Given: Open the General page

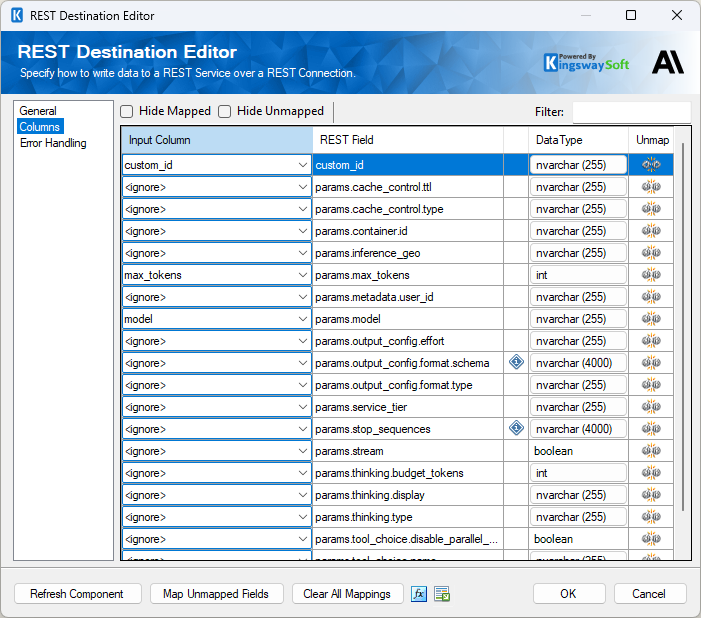Looking at the screenshot, I should click(x=38, y=110).
